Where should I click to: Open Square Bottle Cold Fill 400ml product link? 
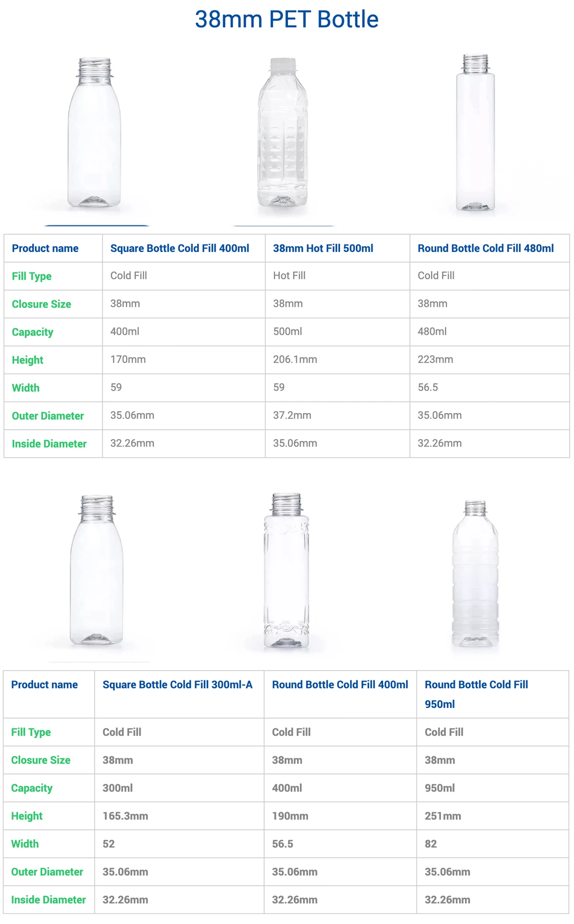(x=180, y=249)
